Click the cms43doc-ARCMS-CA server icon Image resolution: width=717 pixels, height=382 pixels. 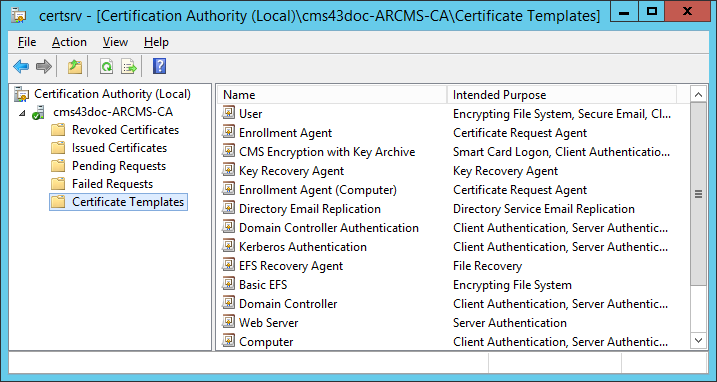[x=38, y=113]
